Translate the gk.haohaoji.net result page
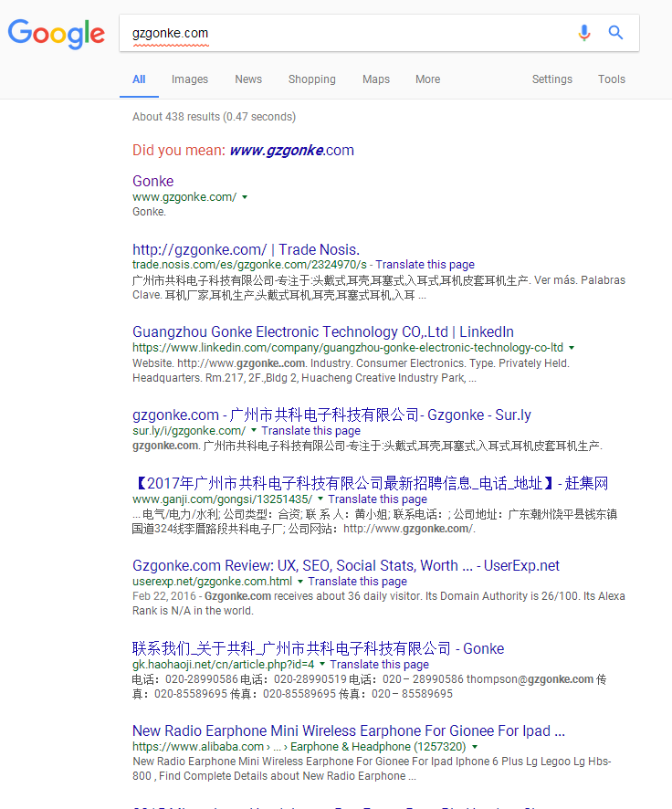672x809 pixels. 380,665
